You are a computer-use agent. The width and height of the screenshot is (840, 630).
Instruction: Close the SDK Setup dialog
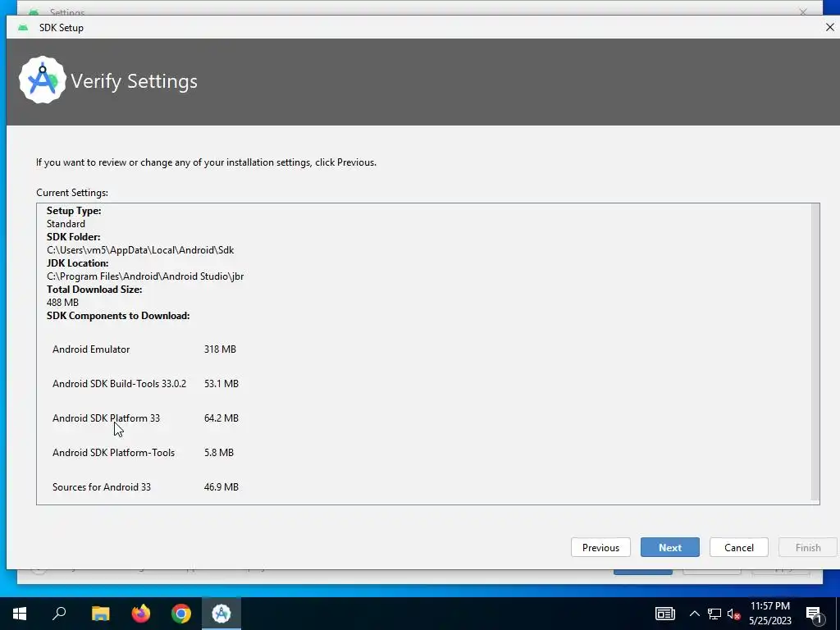(829, 27)
